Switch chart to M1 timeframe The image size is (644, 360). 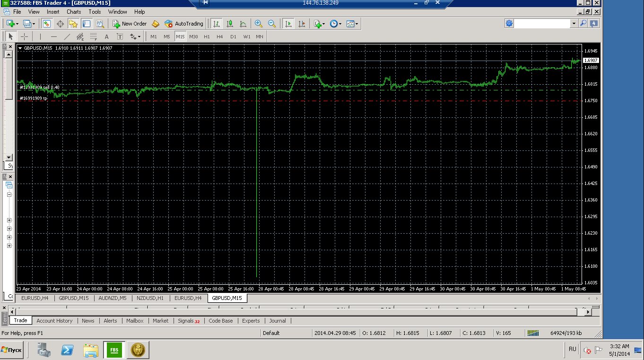(x=154, y=36)
